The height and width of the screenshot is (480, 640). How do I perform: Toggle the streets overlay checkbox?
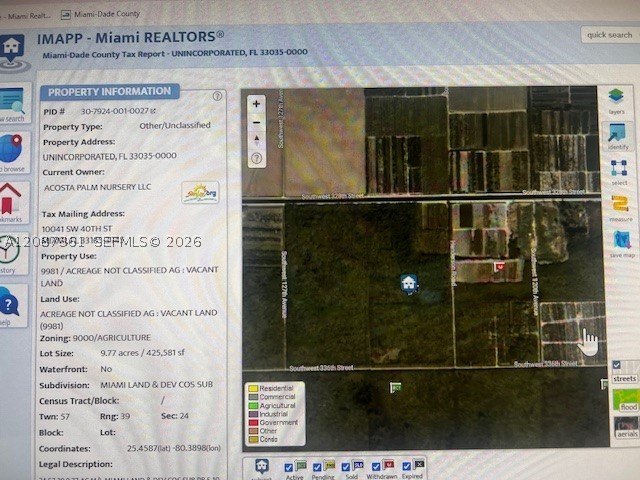tap(616, 365)
